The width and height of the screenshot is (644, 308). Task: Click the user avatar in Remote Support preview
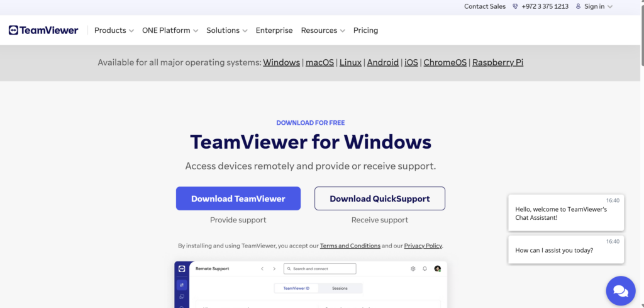438,268
